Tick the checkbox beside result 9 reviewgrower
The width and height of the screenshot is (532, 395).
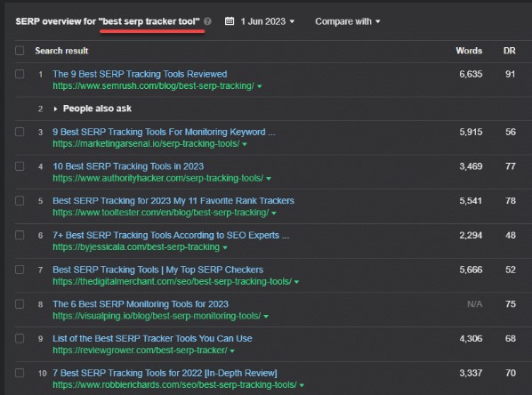coord(20,338)
